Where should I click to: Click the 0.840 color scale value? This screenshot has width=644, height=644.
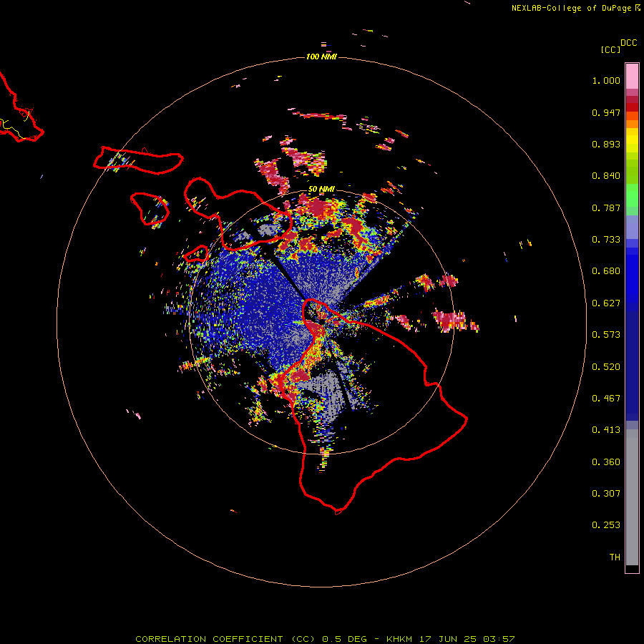coord(606,176)
